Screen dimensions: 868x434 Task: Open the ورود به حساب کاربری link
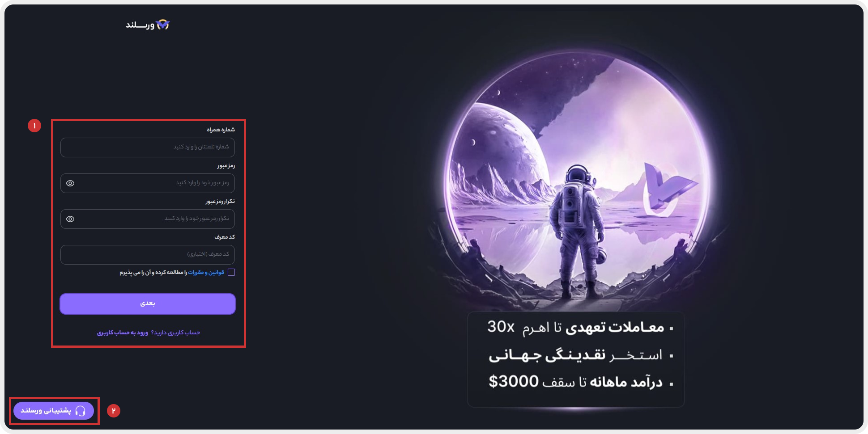123,333
